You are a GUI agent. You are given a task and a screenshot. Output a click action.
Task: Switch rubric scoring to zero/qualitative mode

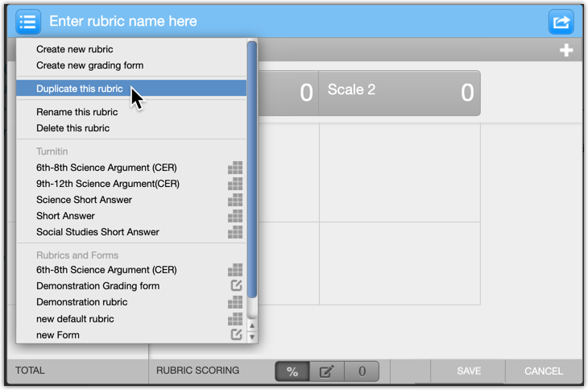click(362, 371)
